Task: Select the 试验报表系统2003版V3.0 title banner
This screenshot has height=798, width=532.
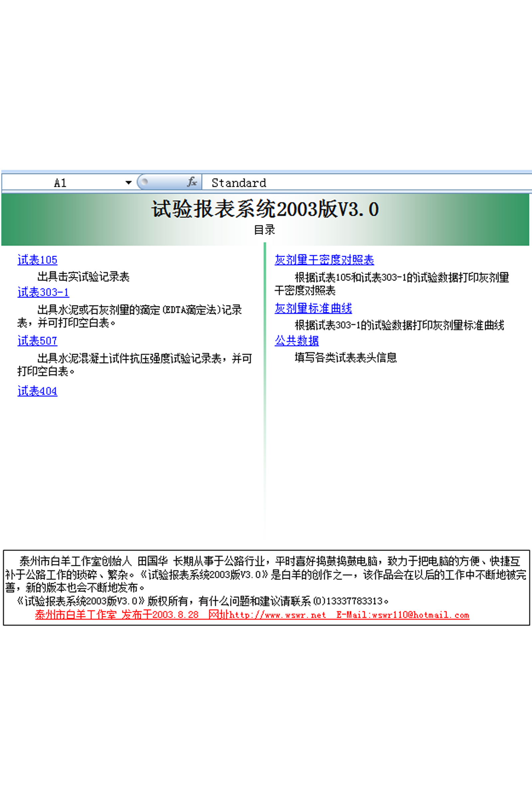Action: tap(265, 209)
